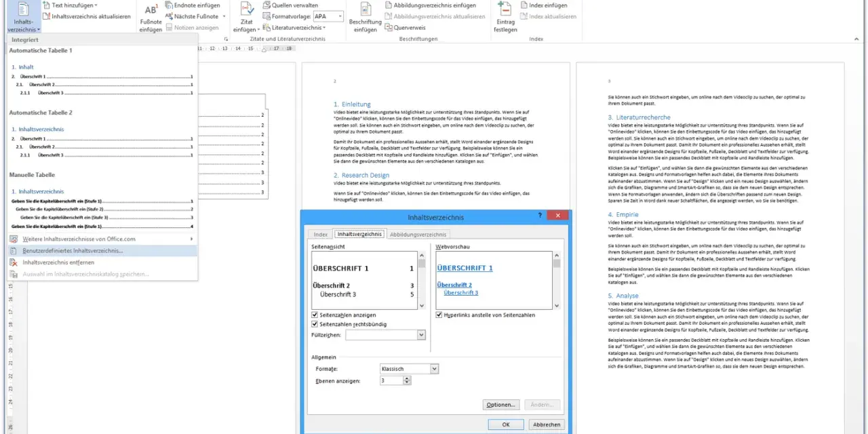Click the '5. Analyse' heading

[x=623, y=296]
